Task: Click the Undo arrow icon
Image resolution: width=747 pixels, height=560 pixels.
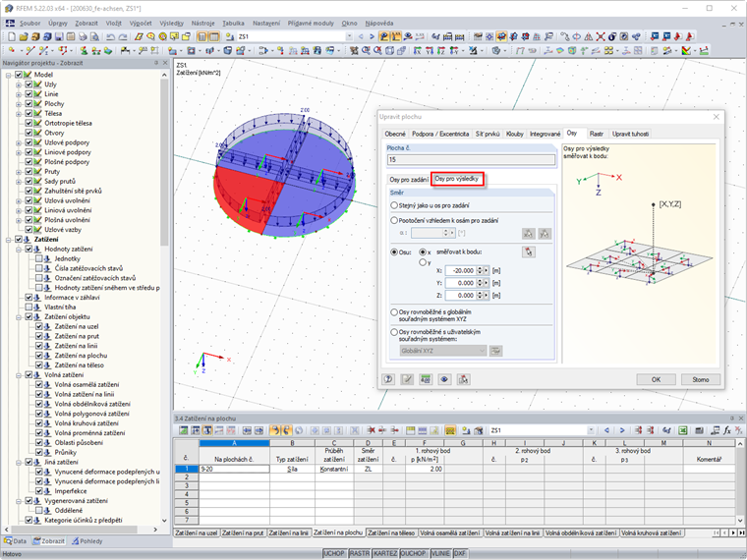Action: [x=110, y=36]
